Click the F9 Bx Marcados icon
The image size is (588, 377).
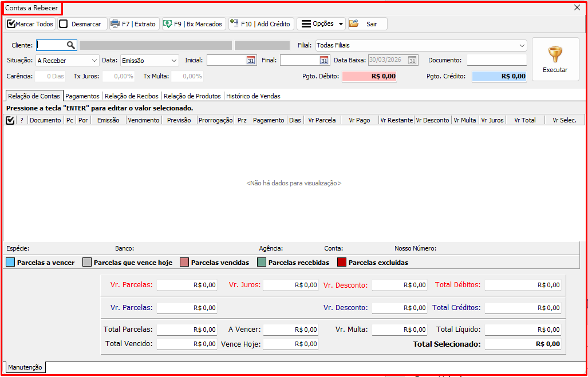click(168, 24)
